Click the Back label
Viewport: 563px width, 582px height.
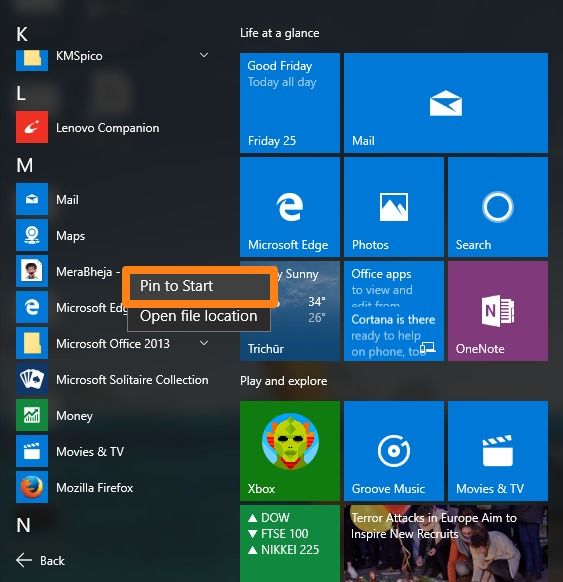tap(52, 560)
